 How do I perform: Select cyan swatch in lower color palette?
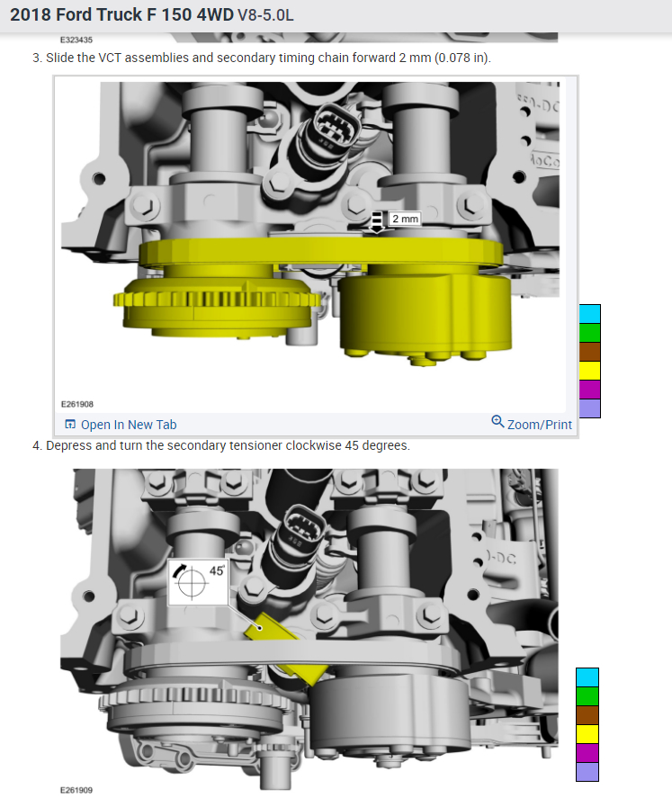point(587,677)
